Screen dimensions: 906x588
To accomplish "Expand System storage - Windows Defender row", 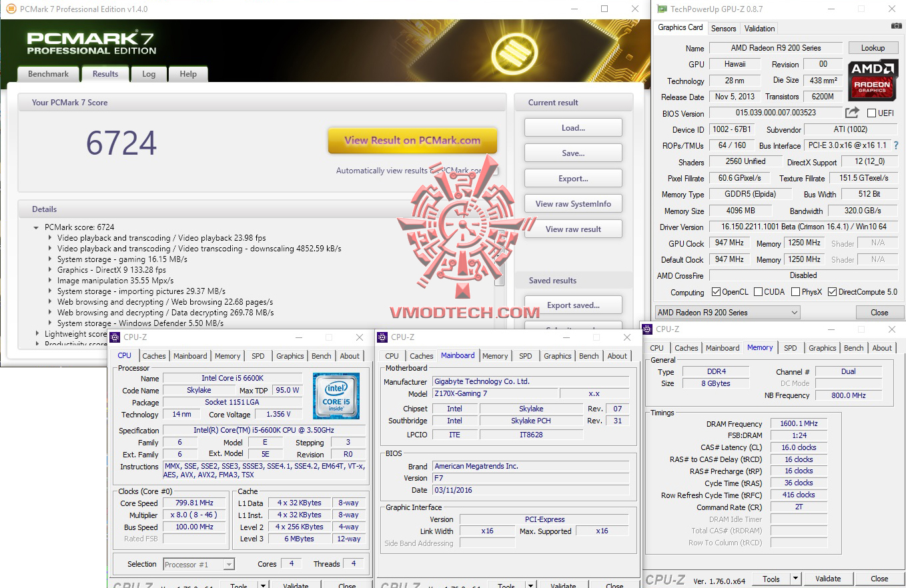I will pyautogui.click(x=49, y=323).
